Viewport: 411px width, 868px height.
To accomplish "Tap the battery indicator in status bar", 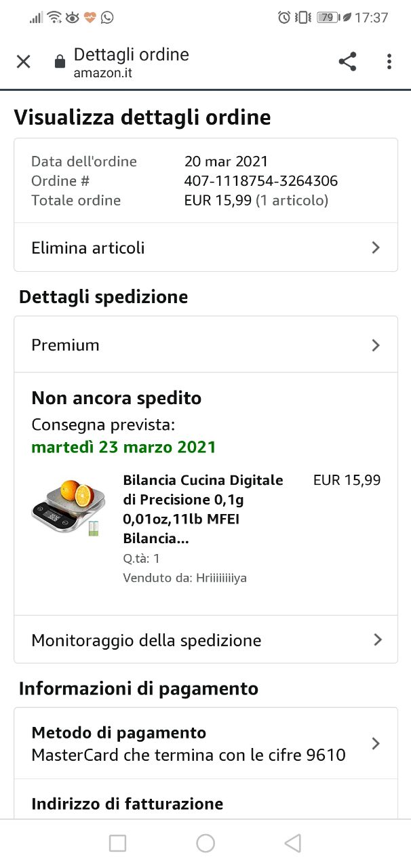I will (x=328, y=18).
